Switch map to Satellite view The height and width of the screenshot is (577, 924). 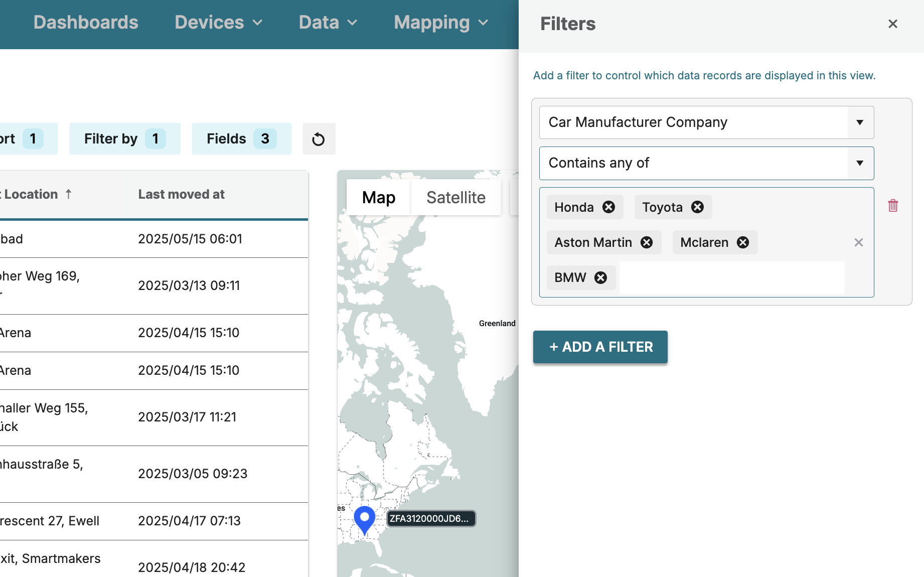tap(455, 198)
